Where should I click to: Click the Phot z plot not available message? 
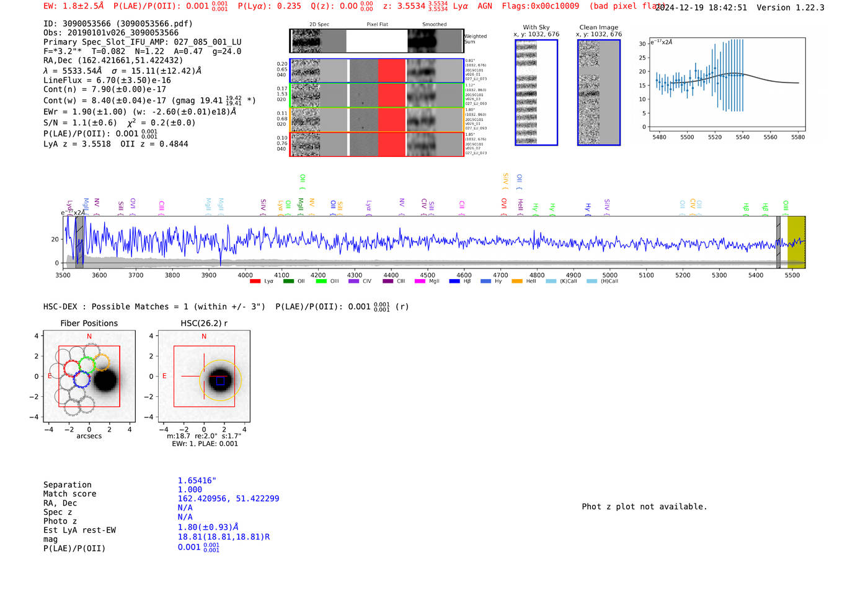[x=644, y=507]
